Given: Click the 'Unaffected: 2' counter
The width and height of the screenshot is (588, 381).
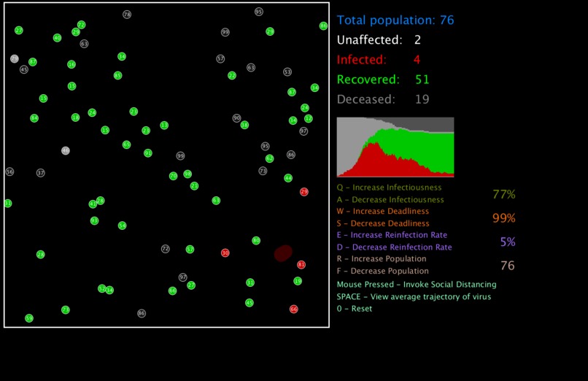Looking at the screenshot, I should [379, 39].
